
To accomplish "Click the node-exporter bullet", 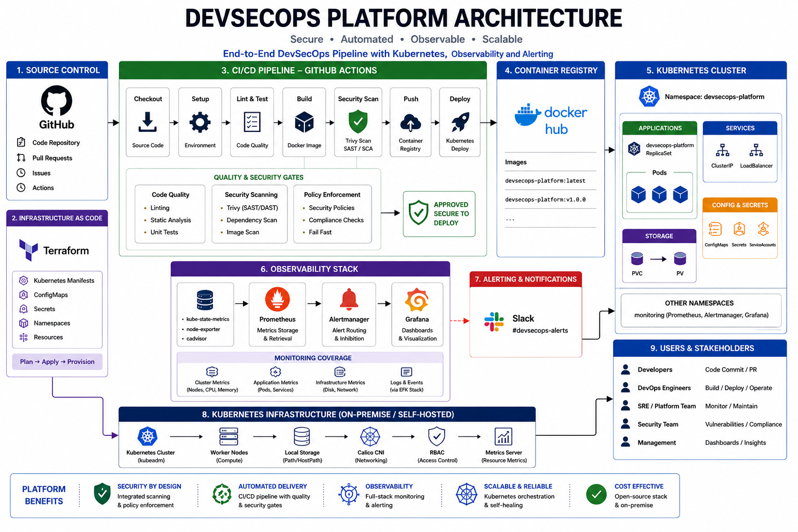I will (203, 329).
